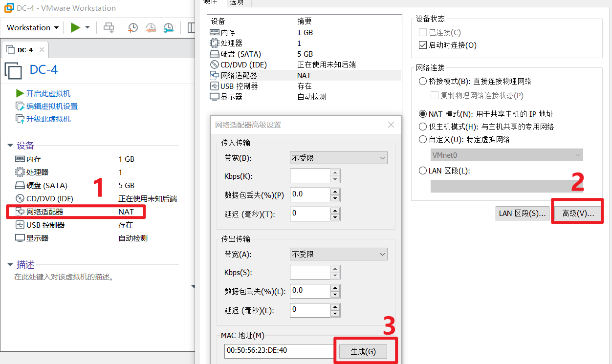Increase incoming 数据包丢失(%)(P) with up arrow

pyautogui.click(x=335, y=191)
